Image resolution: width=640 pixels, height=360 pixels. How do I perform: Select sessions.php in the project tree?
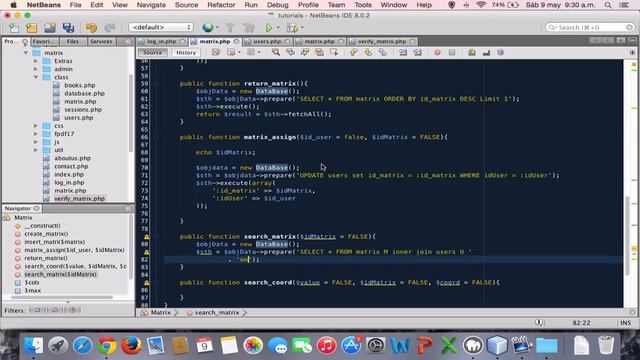[83, 109]
